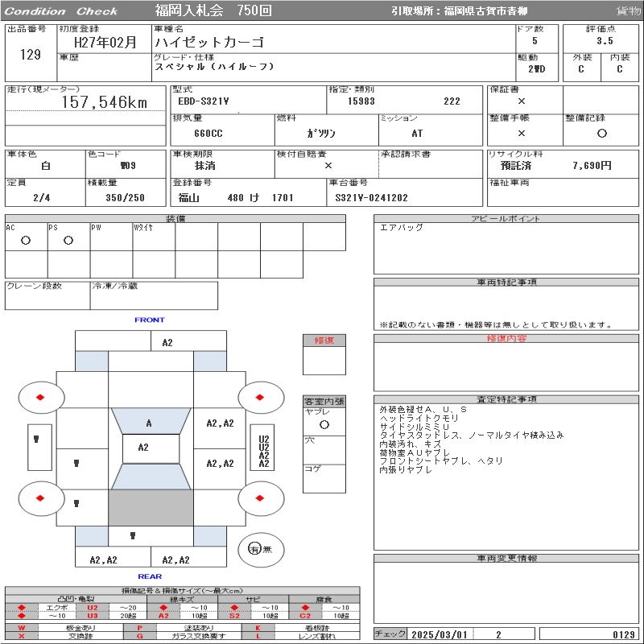Click the remark line ヘッドライトクモリ
Screen dimensions: 644x644
419,418
